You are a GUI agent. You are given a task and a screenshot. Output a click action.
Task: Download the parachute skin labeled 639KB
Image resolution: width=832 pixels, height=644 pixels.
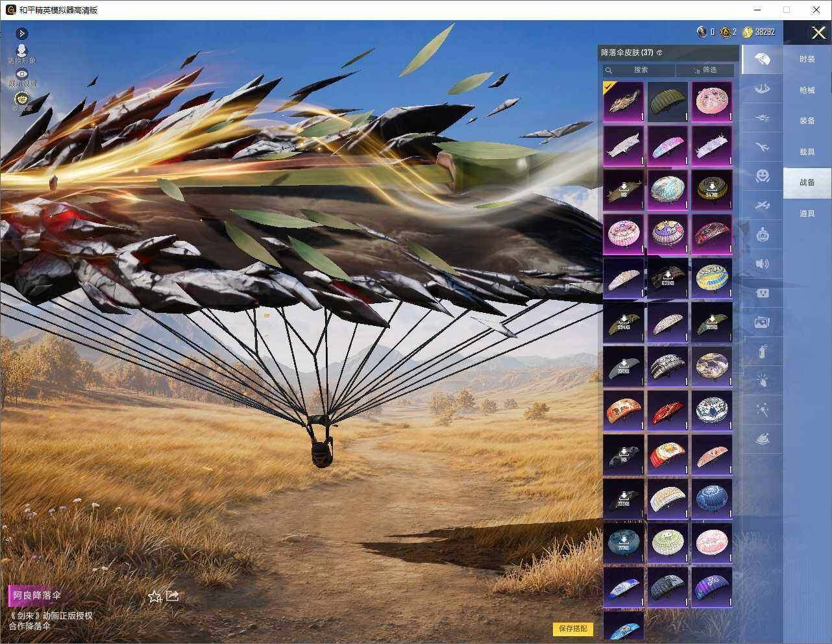668,278
